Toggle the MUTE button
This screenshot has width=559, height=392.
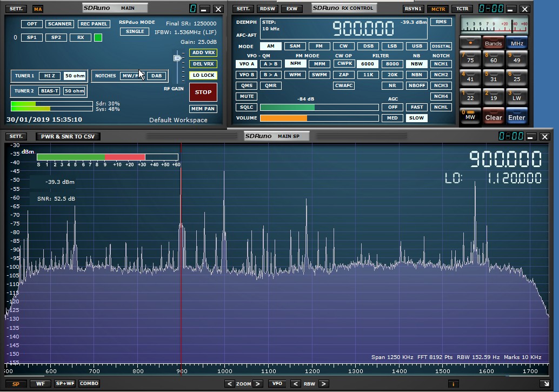[247, 96]
